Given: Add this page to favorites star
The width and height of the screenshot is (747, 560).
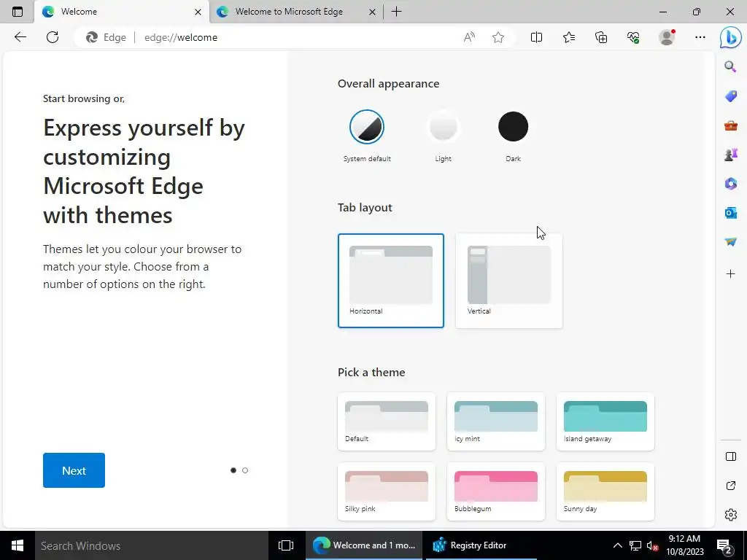Looking at the screenshot, I should tap(498, 37).
